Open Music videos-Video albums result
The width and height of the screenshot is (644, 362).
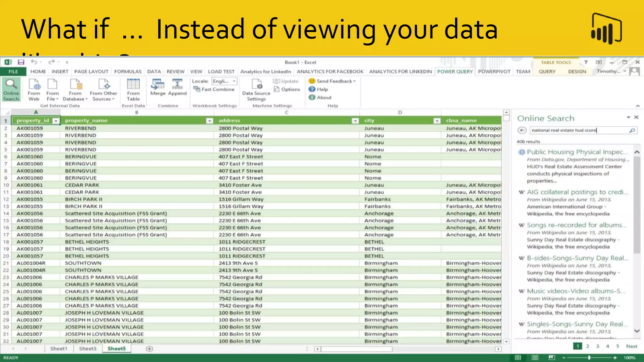pyautogui.click(x=576, y=291)
